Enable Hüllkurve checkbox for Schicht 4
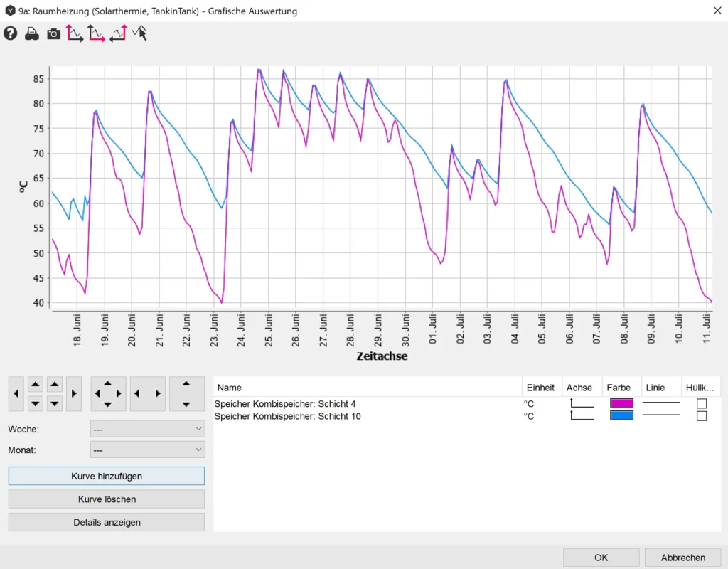Screen dimensions: 728x569 pos(702,403)
